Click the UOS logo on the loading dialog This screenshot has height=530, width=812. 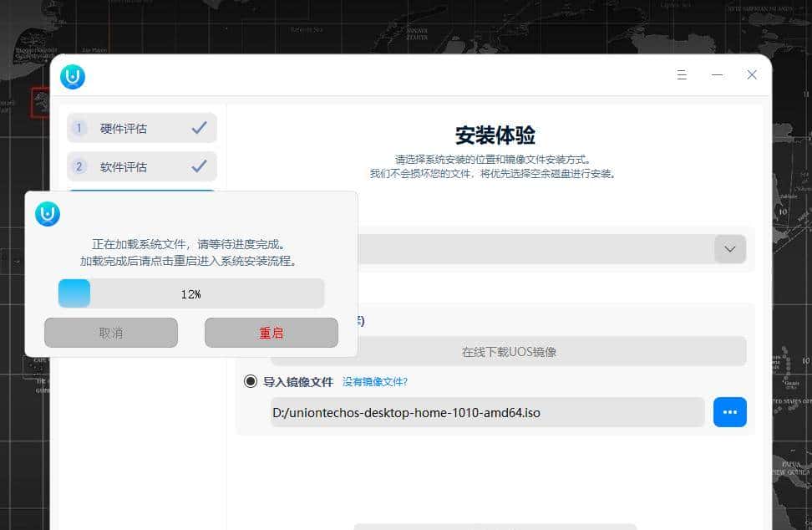[x=47, y=213]
